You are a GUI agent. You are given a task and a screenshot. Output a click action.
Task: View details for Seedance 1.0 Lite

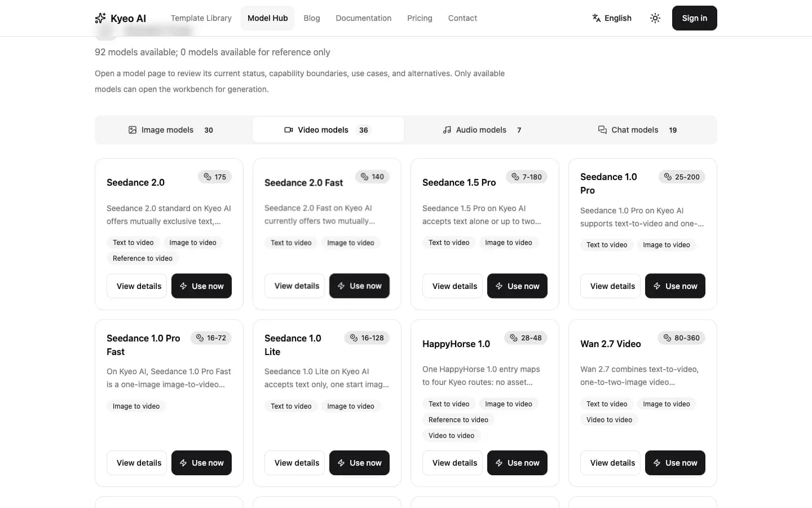(294, 463)
